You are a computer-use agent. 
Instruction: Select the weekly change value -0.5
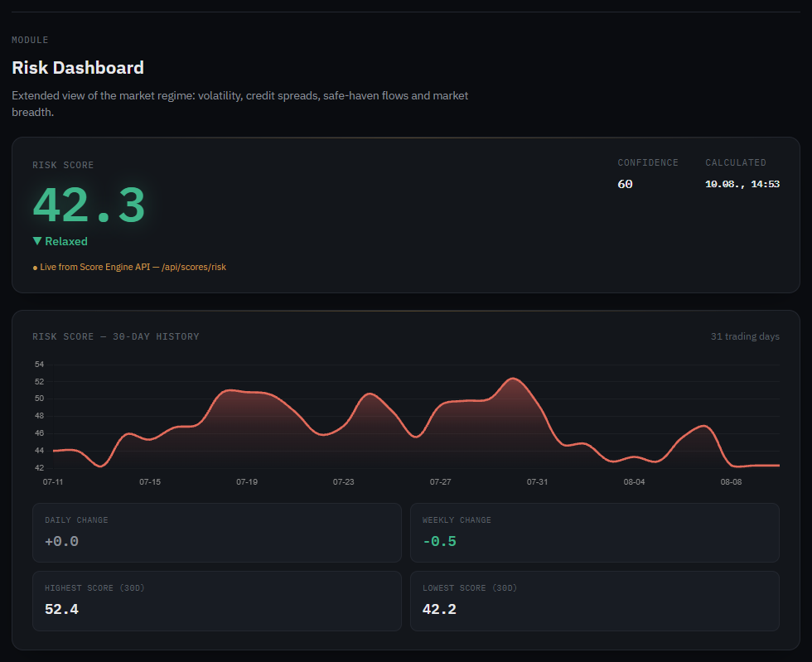439,541
